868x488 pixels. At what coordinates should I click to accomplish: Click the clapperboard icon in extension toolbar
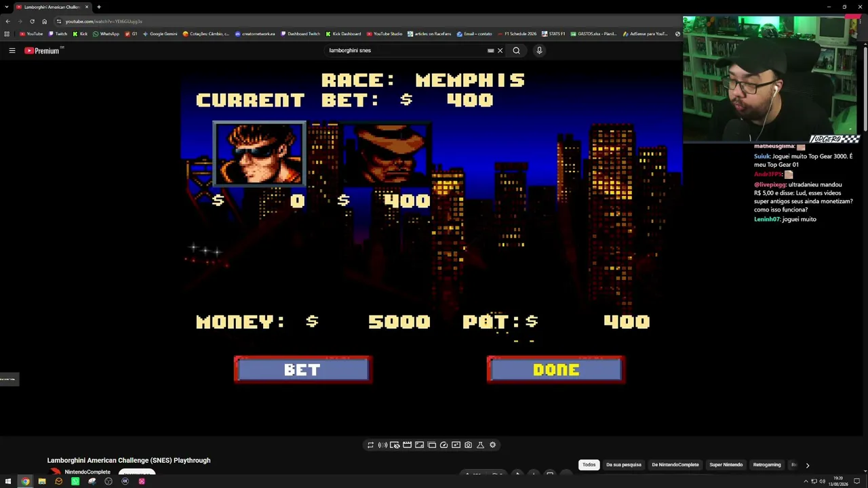click(407, 445)
